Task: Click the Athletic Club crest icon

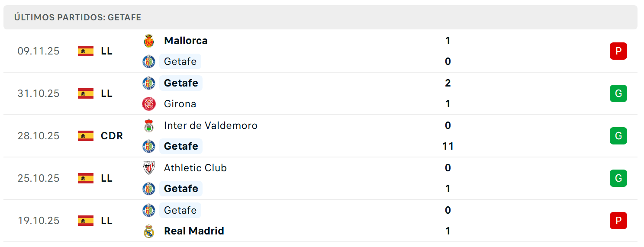Action: point(149,168)
